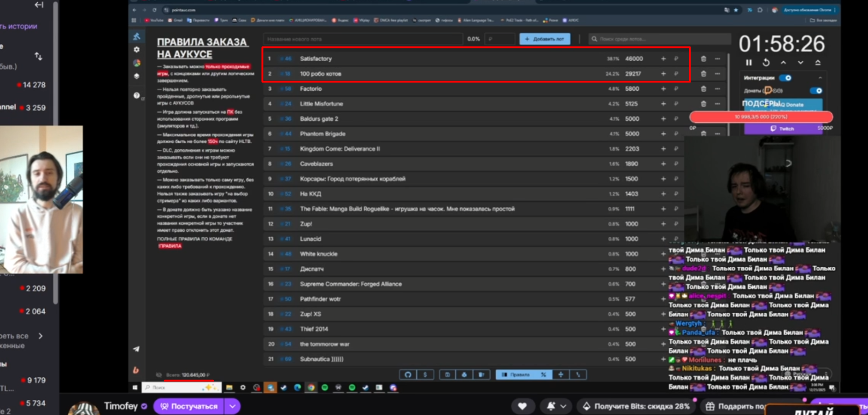The image size is (868, 415).
Task: Click the save icon in bottom toolbar
Action: point(447,374)
